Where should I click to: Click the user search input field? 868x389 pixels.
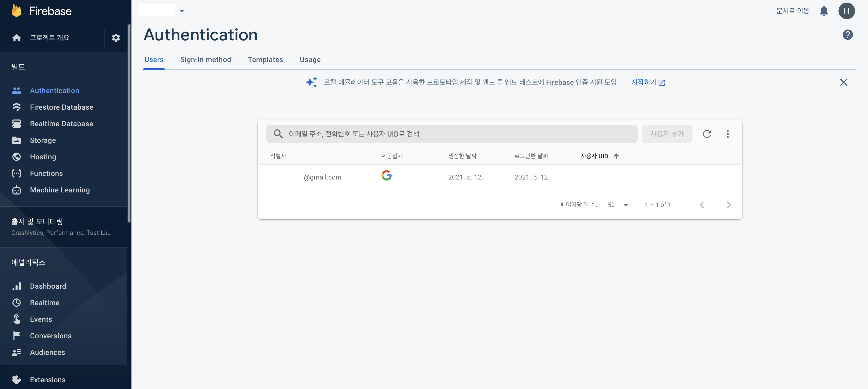pos(452,134)
